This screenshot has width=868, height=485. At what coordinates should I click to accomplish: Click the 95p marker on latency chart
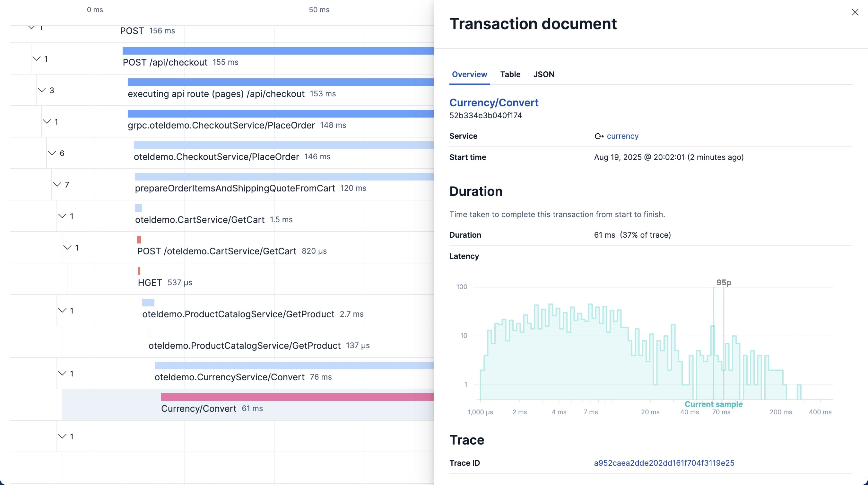[724, 282]
